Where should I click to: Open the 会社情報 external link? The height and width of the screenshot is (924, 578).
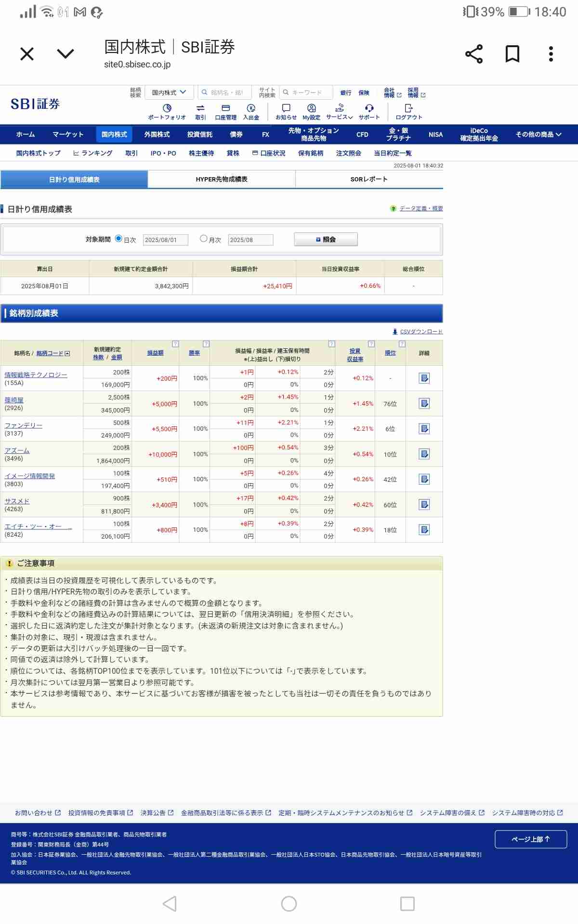pyautogui.click(x=392, y=92)
